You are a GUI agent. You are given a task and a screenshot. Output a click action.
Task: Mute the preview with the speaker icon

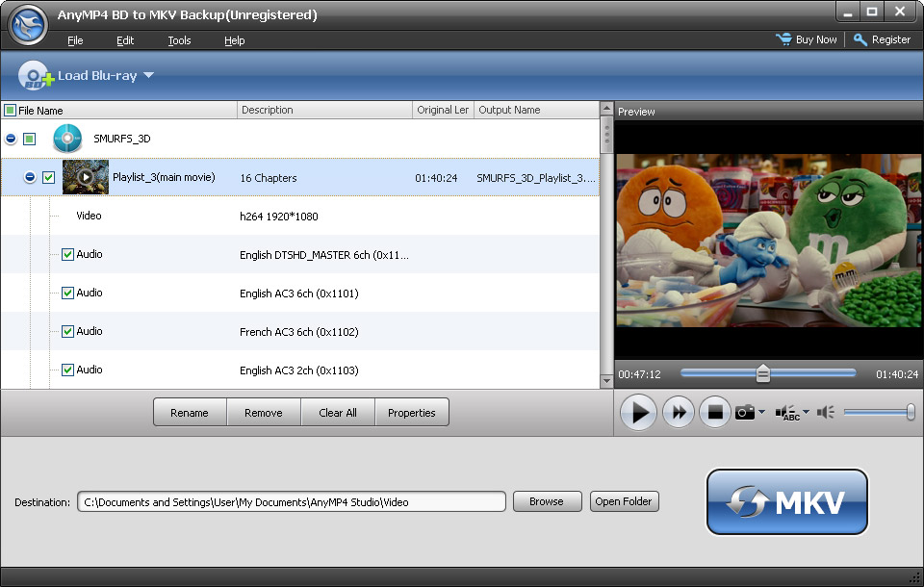click(x=826, y=412)
